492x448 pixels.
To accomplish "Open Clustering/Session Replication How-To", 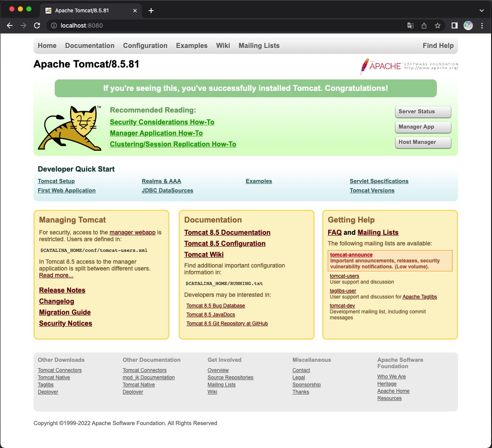I will 173,144.
